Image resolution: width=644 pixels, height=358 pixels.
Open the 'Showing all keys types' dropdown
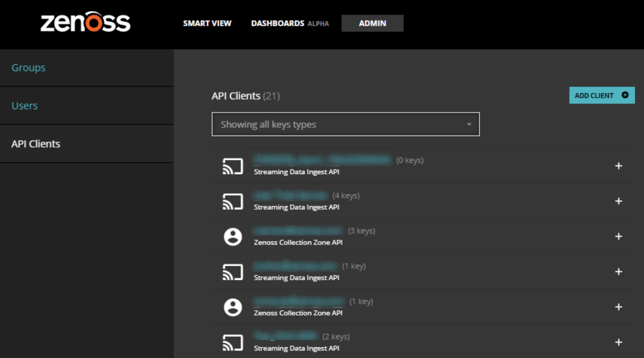pyautogui.click(x=345, y=124)
